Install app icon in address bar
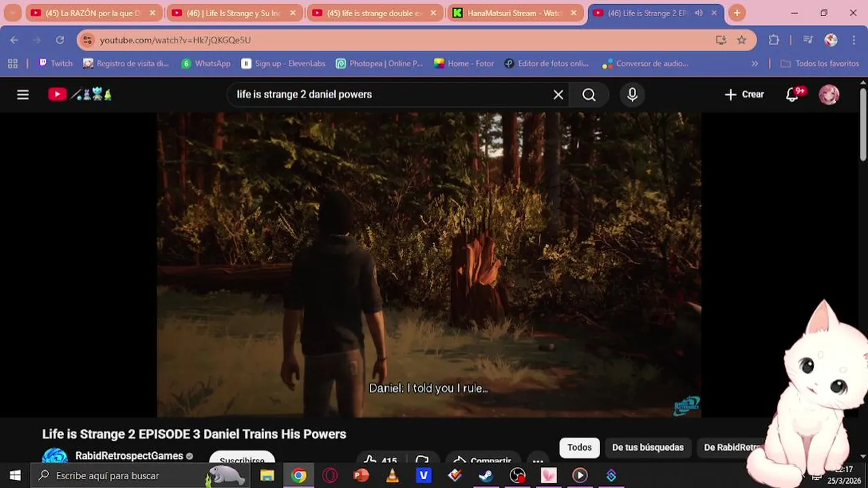 coord(721,40)
